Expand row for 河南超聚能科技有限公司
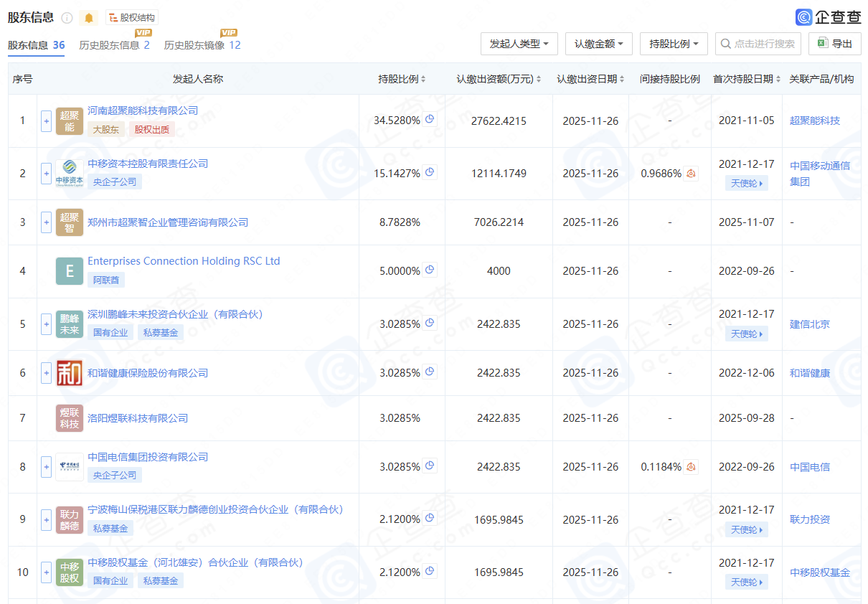868x604 pixels. 47,121
